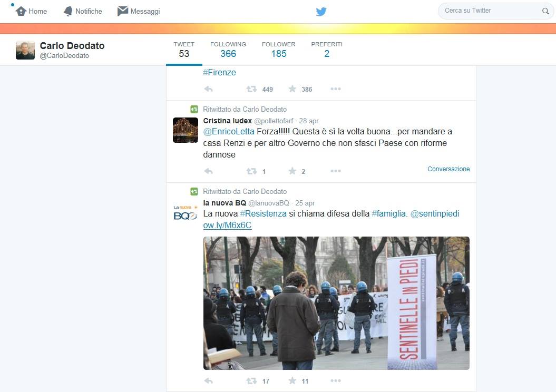Open the Conversazione link
This screenshot has height=392, width=556.
[448, 169]
